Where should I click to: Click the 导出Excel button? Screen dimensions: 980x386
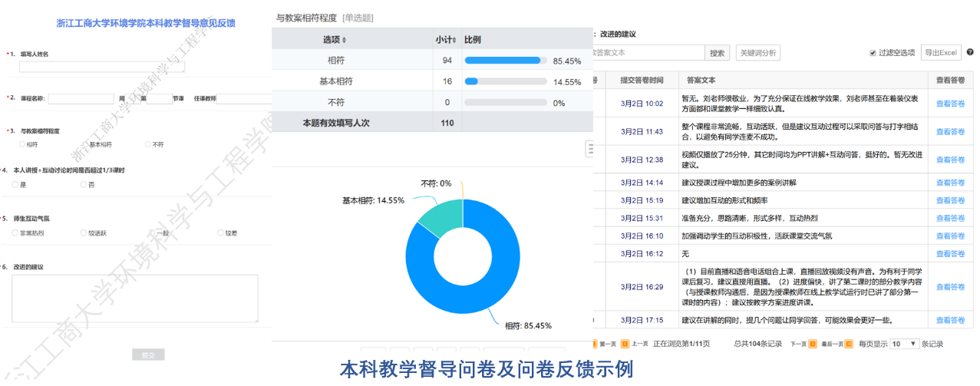coord(940,53)
